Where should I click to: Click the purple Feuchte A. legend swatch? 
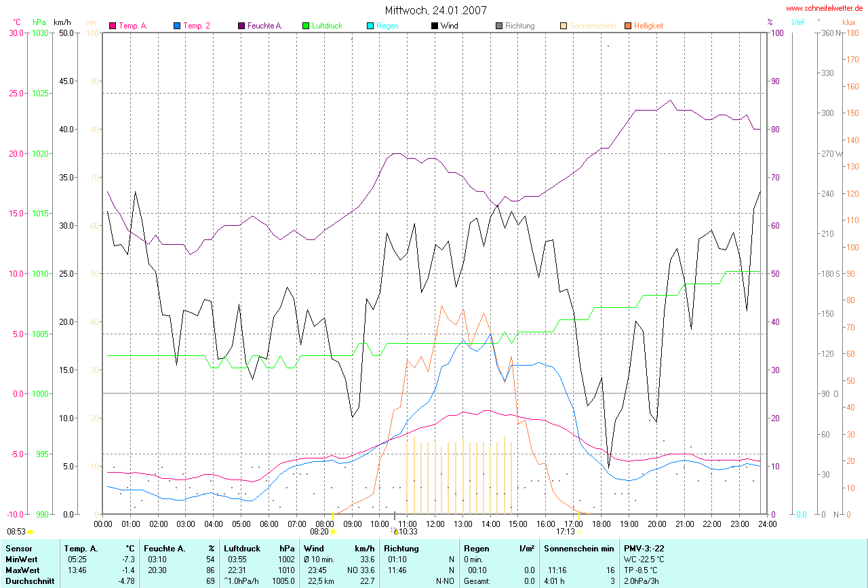pos(241,26)
